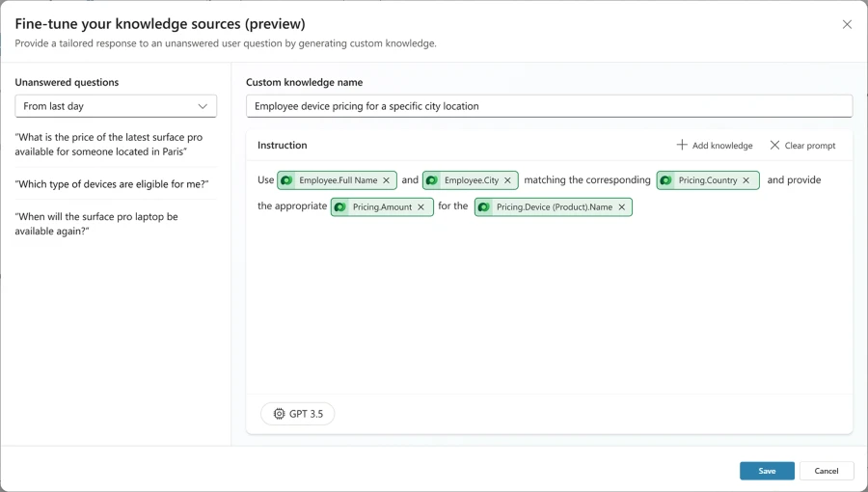This screenshot has width=868, height=492.
Task: Click the Employee.City knowledge chip label
Action: (471, 180)
